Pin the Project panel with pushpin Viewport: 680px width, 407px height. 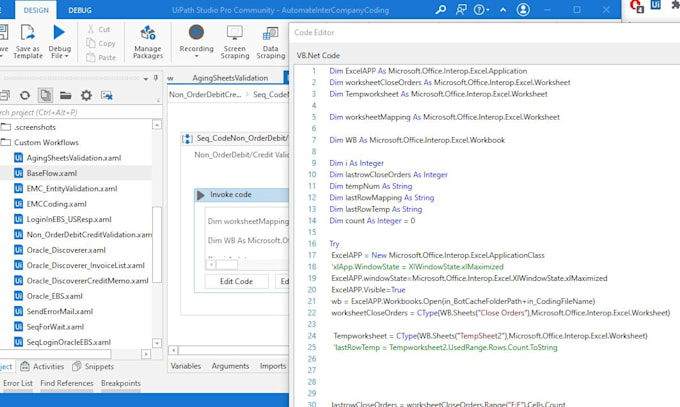[156, 78]
